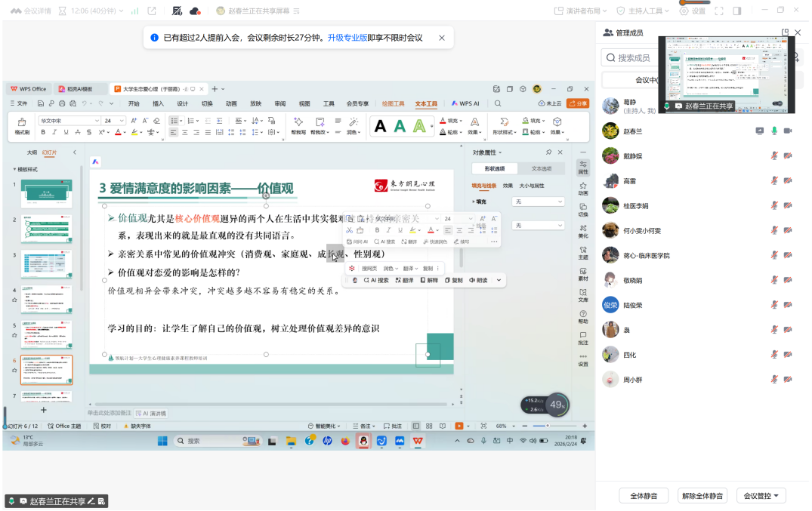Click the cloud recording icon in top bar
Screen dimensions: 812x511
195,11
